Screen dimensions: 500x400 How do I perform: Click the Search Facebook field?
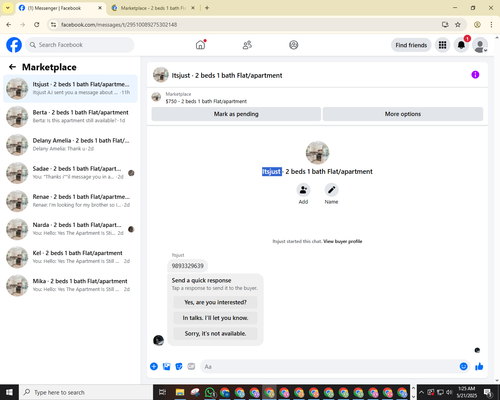pyautogui.click(x=80, y=45)
